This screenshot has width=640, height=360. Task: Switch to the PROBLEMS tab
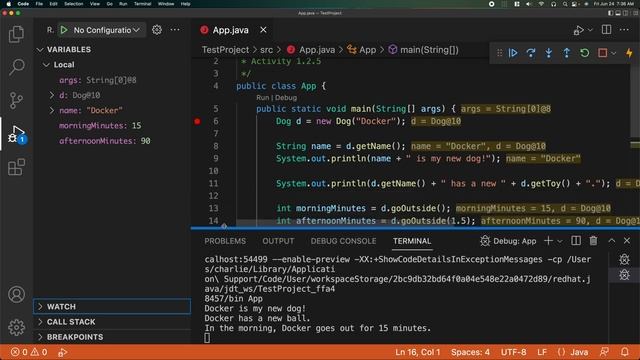(x=225, y=241)
